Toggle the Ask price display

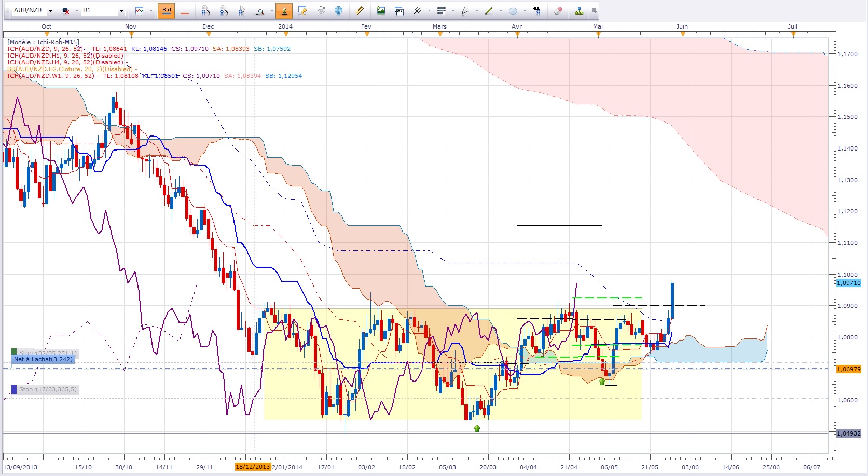pyautogui.click(x=184, y=10)
